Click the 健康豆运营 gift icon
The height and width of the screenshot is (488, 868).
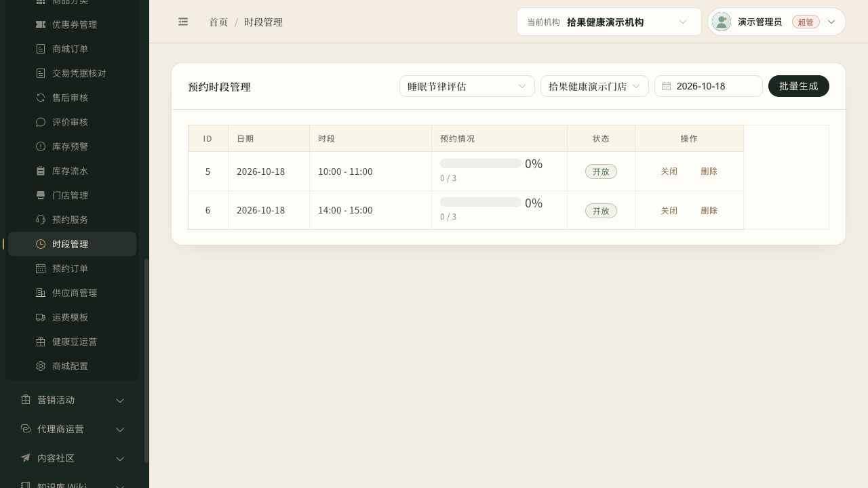pyautogui.click(x=41, y=342)
